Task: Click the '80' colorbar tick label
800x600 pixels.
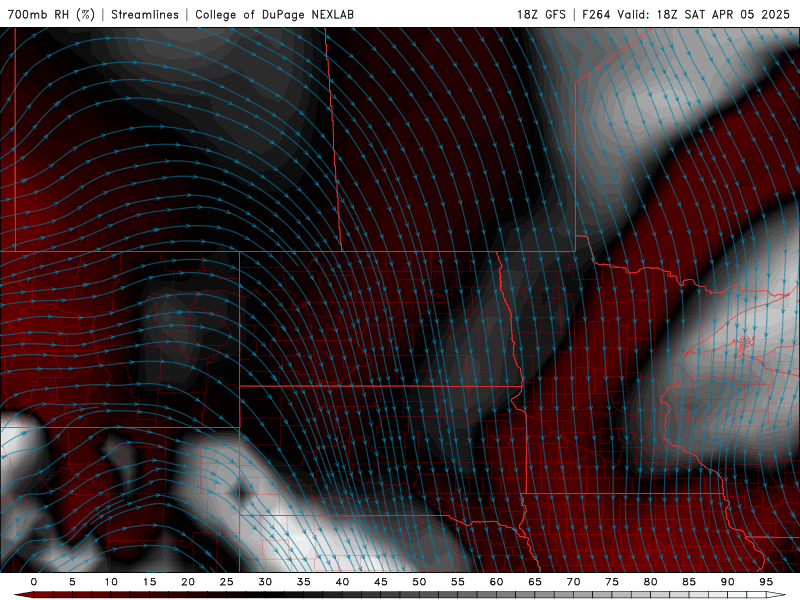Action: tap(650, 582)
